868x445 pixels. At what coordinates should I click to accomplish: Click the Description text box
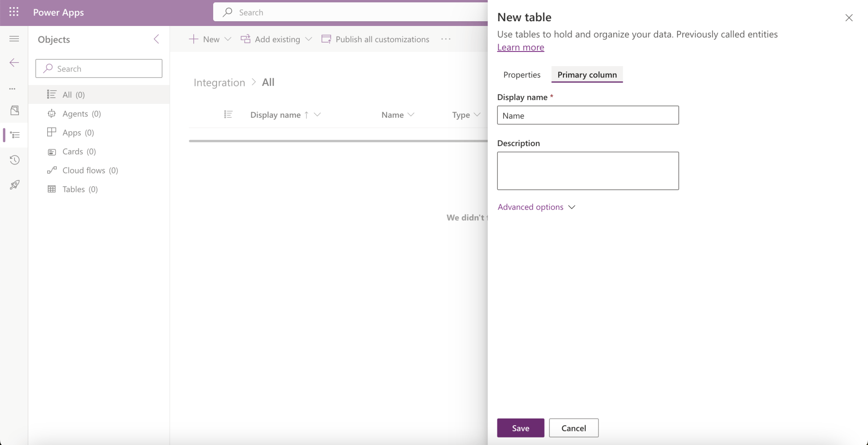point(588,171)
